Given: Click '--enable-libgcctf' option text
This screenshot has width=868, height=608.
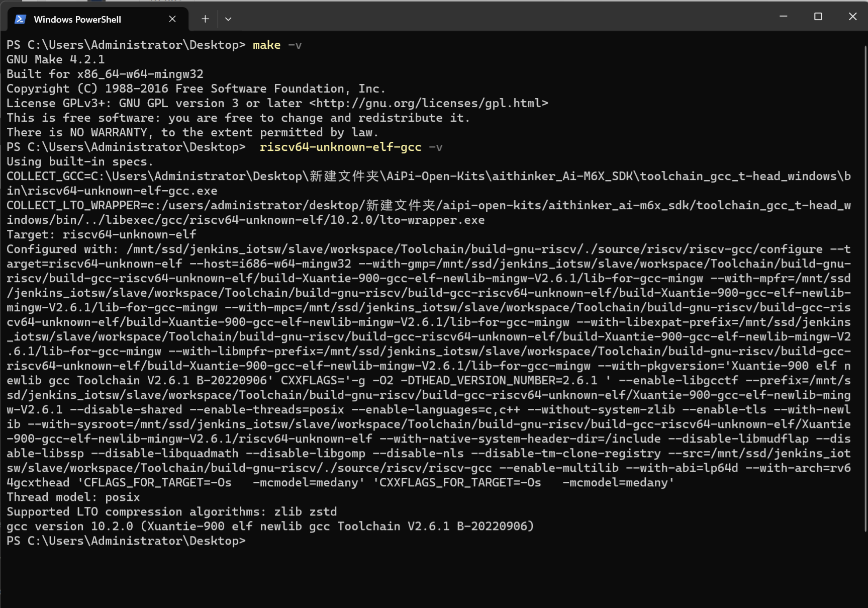Looking at the screenshot, I should coord(679,381).
